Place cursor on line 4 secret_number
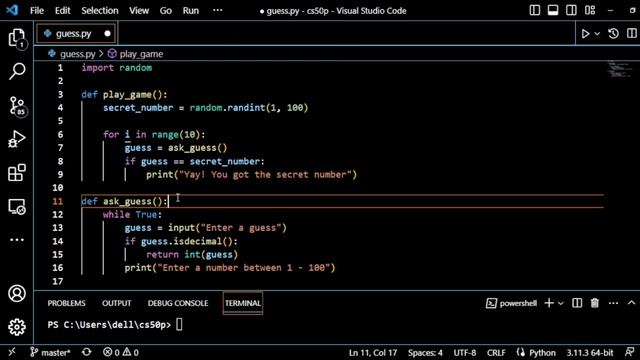 coord(138,108)
